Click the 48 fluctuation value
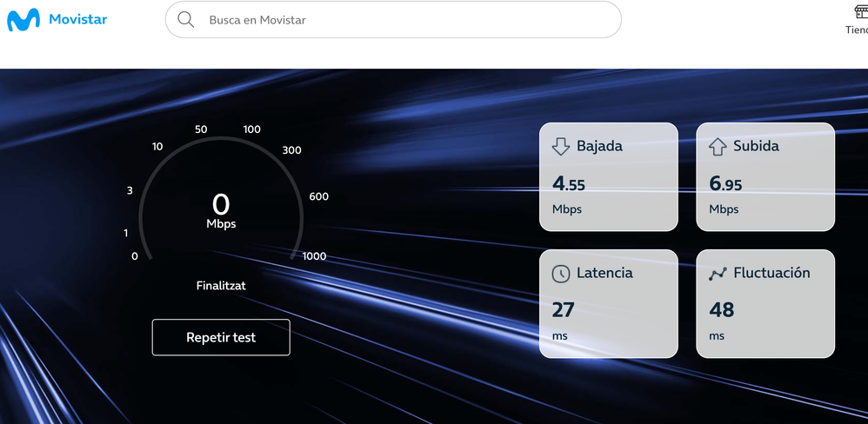This screenshot has width=868, height=424. (x=721, y=310)
